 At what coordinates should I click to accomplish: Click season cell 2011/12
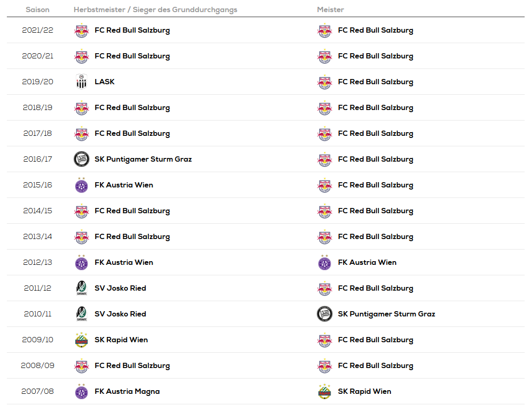pyautogui.click(x=38, y=288)
